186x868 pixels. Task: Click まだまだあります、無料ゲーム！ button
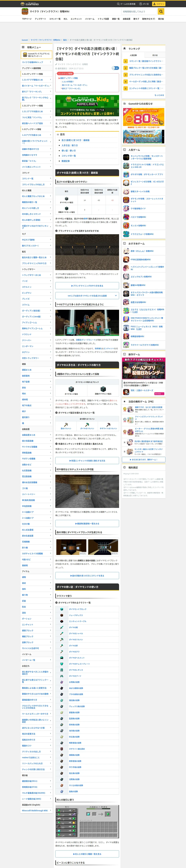click(x=144, y=460)
